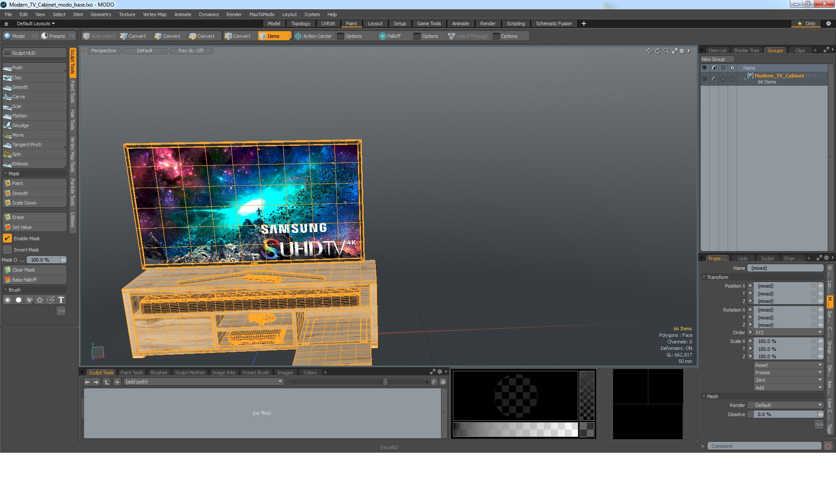
Task: Switch to the Shader Tree tab
Action: 746,50
